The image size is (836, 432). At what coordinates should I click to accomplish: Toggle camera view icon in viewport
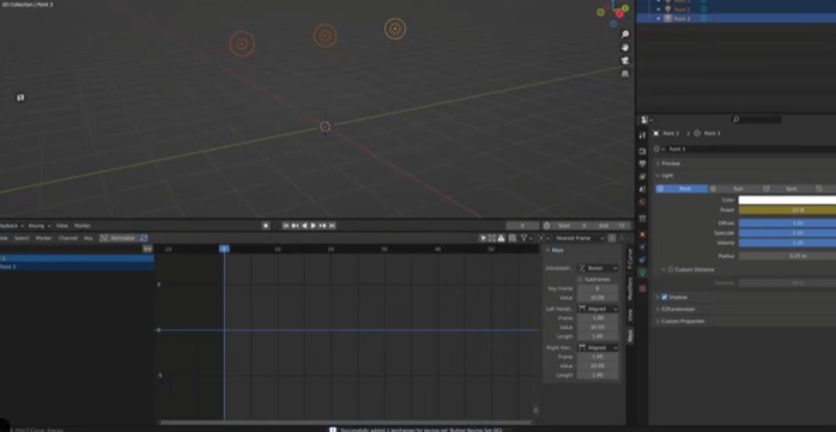[626, 60]
